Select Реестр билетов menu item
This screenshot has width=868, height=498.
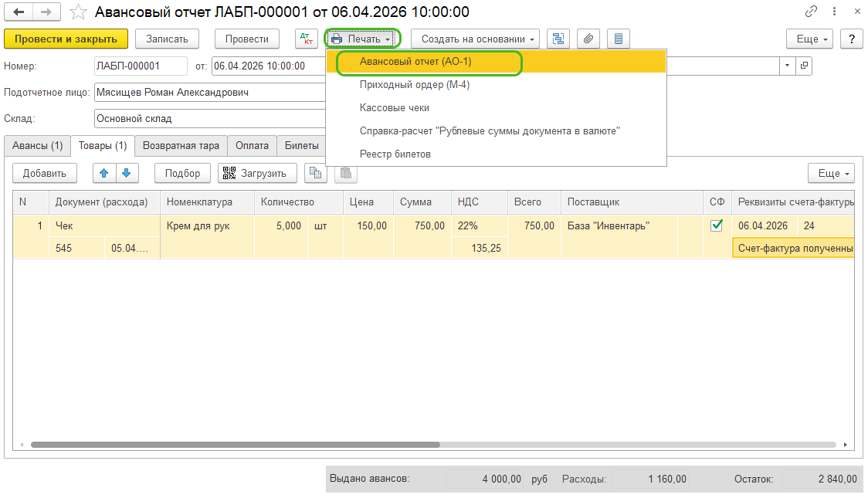(x=496, y=154)
